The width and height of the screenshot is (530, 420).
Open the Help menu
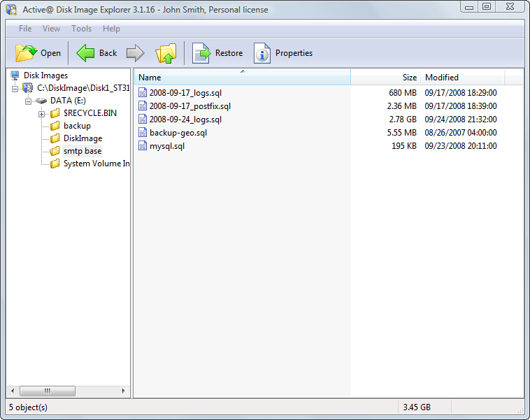[111, 29]
